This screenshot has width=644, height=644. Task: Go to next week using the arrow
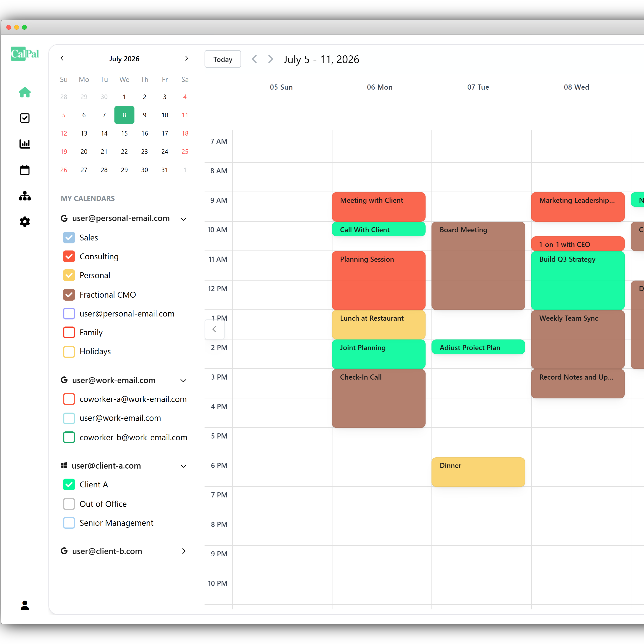tap(271, 59)
